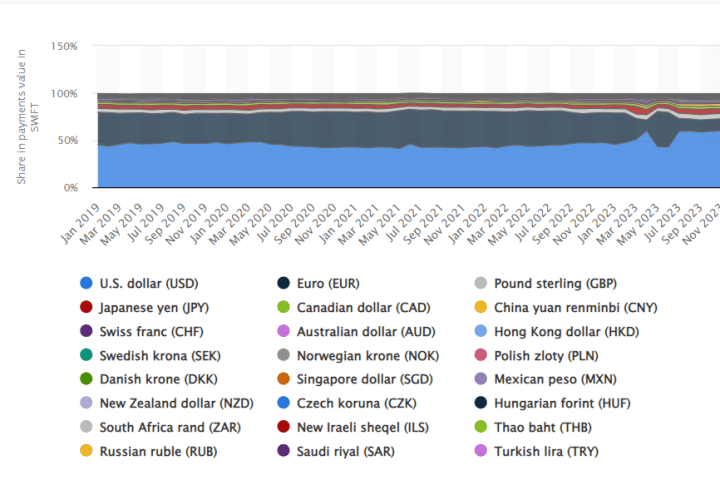Toggle the Norwegian krone (NOK) legend entry
Screen dimensions: 720x480
pyautogui.click(x=353, y=355)
